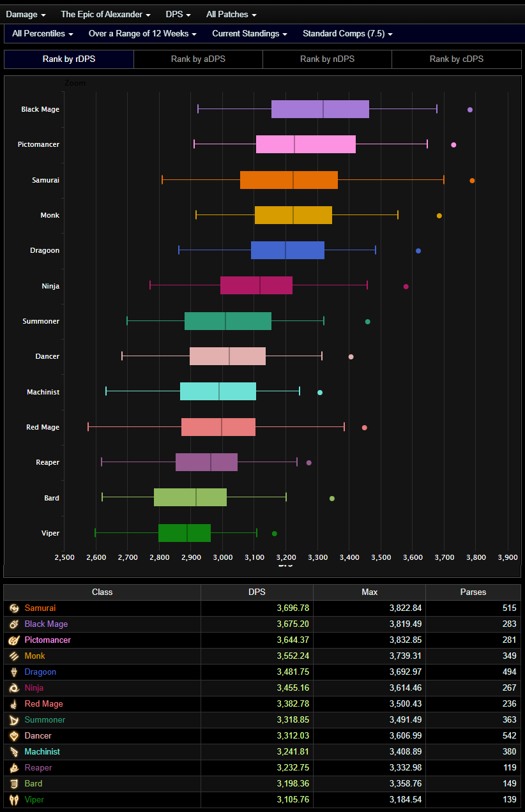Image resolution: width=525 pixels, height=812 pixels.
Task: Click the Bard job icon in table
Action: coord(14,784)
